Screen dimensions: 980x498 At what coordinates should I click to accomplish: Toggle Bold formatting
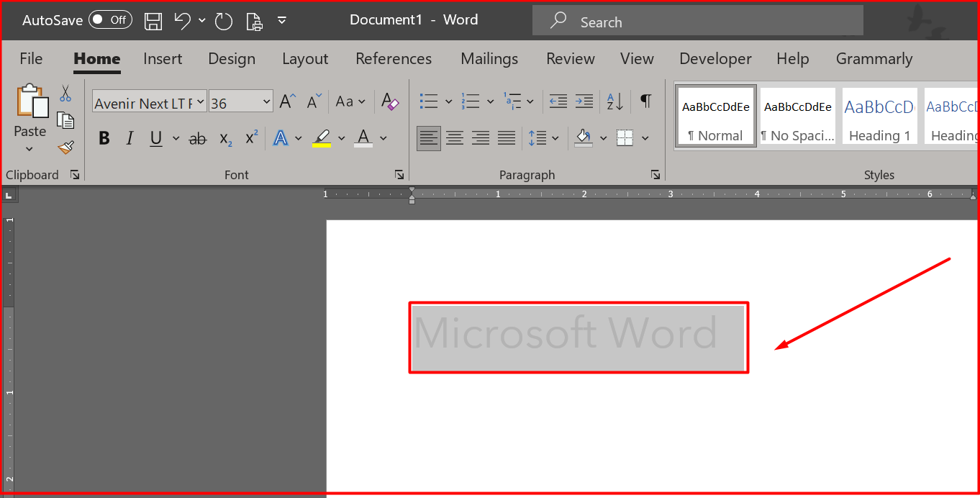click(x=104, y=138)
